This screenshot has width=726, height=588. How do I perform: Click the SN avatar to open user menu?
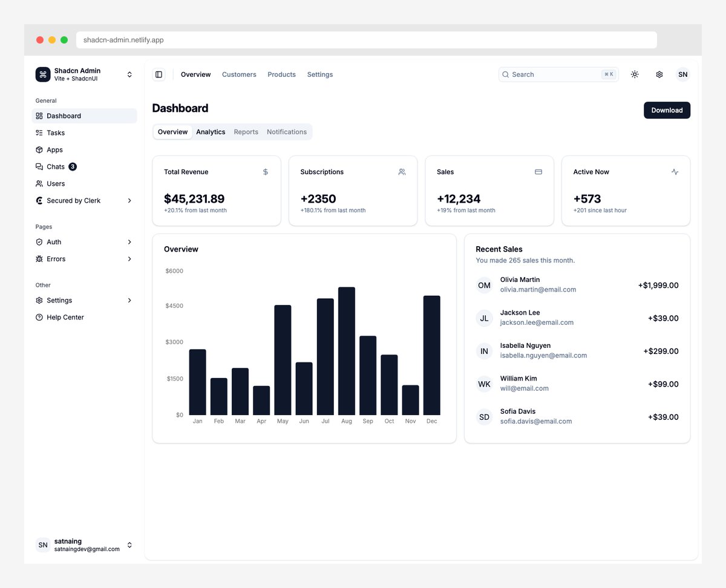coord(682,74)
